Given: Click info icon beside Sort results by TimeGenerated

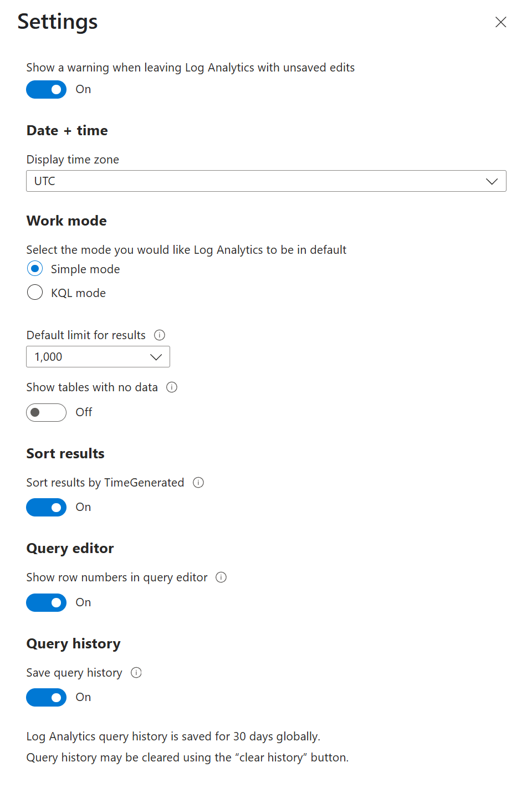Looking at the screenshot, I should (198, 483).
